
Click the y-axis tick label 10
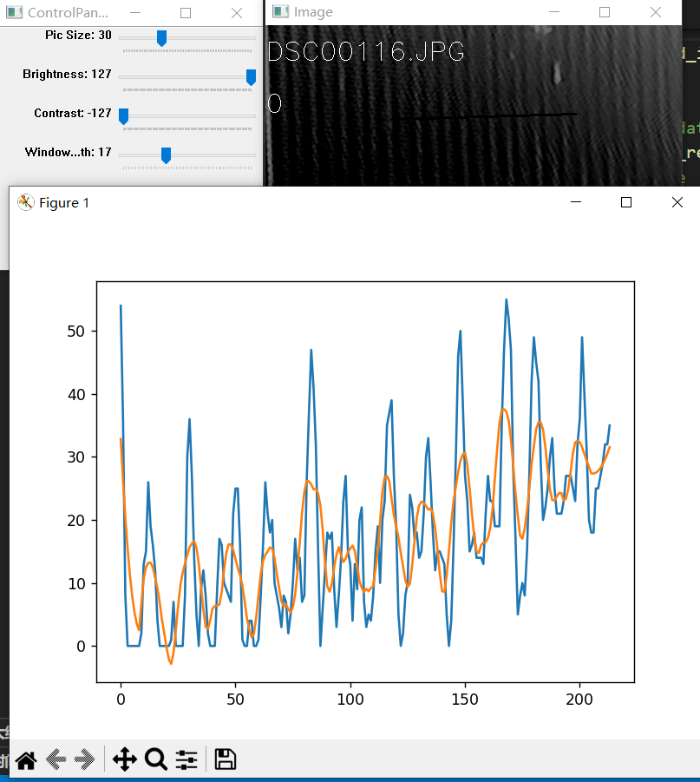[76, 583]
